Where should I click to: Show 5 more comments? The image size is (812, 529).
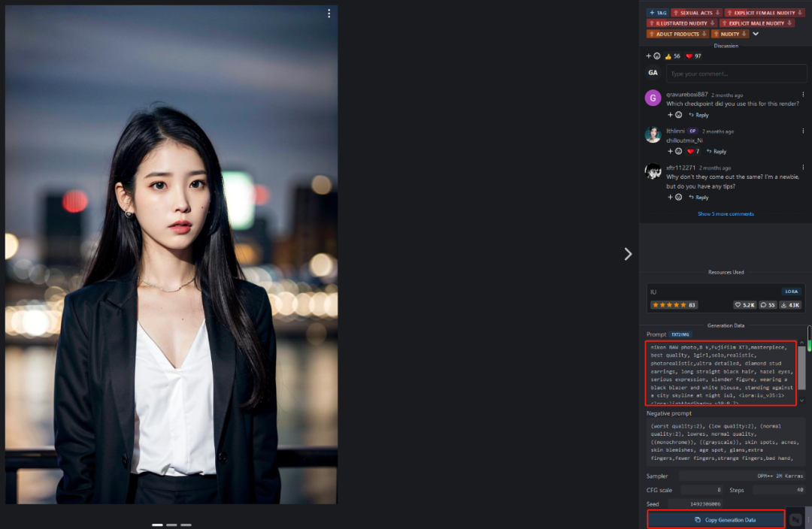click(x=726, y=213)
